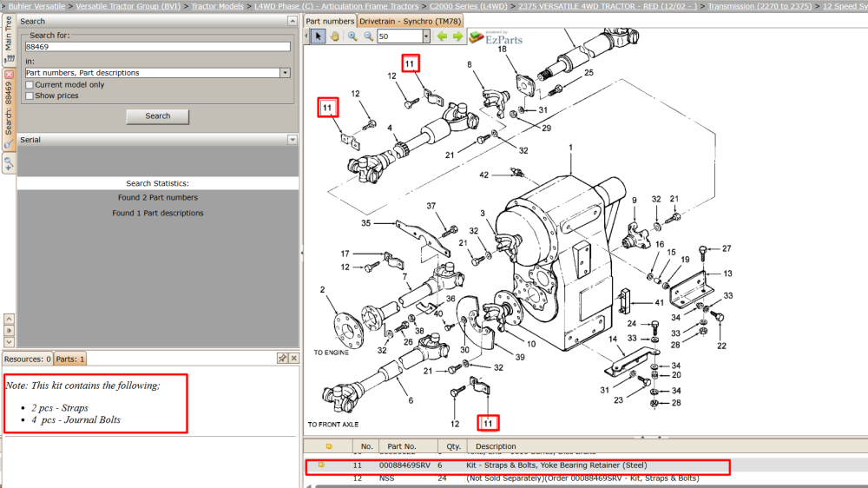Image resolution: width=868 pixels, height=488 pixels.
Task: Open Drivetrain - Synchro (TM78) tab
Action: 411,21
